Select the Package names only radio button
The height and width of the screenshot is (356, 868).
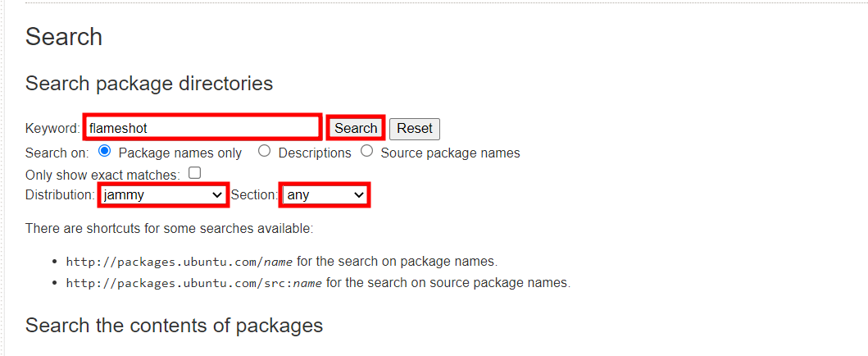(x=104, y=151)
